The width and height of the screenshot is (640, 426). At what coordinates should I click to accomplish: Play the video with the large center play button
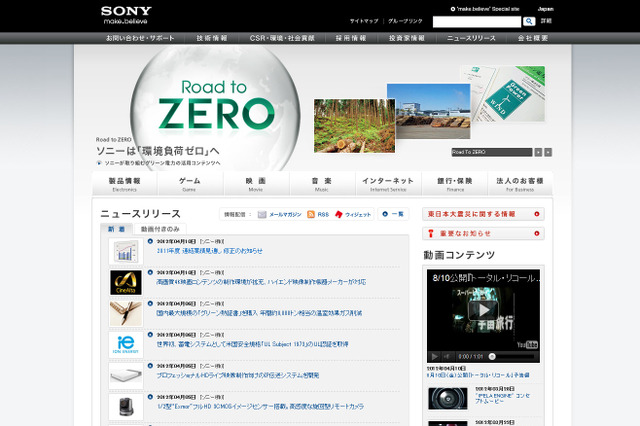(x=483, y=311)
